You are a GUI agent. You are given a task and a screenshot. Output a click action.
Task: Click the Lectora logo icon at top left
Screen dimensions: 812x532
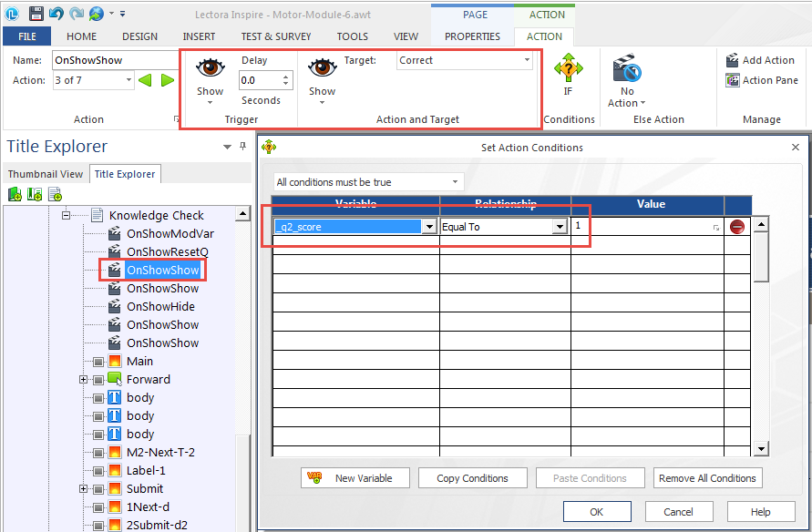[12, 14]
